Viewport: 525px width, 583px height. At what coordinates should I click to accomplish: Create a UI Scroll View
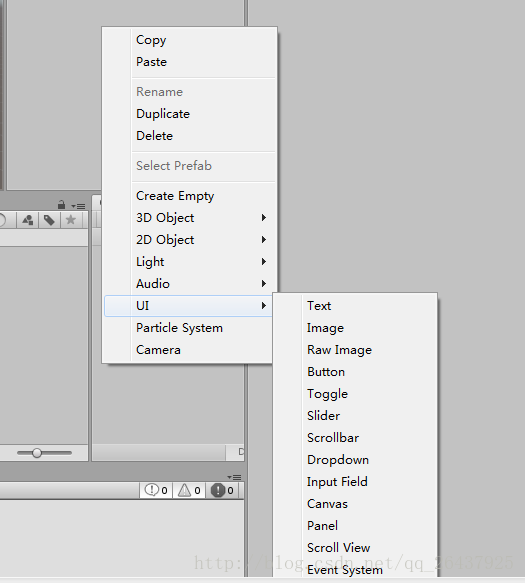pos(355,548)
